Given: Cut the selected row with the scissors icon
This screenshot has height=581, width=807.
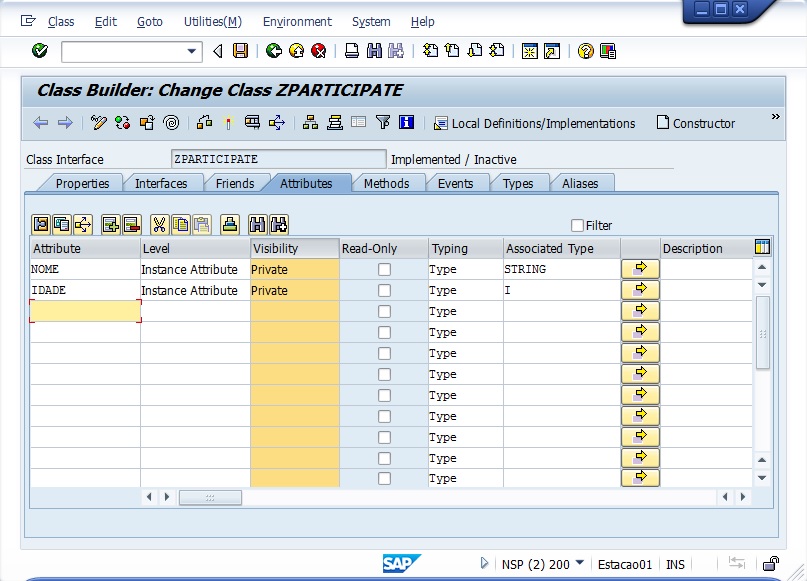Looking at the screenshot, I should pyautogui.click(x=158, y=225).
